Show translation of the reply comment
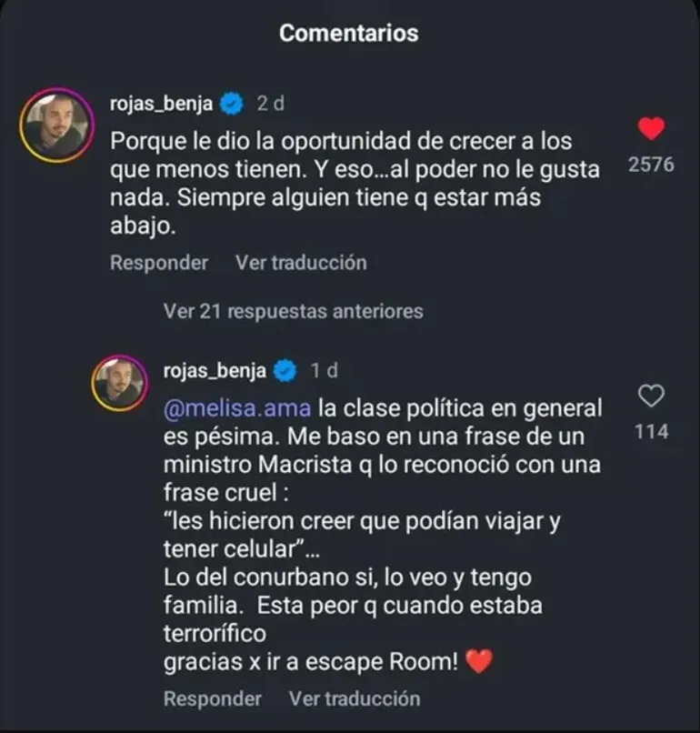The image size is (700, 733). (355, 698)
